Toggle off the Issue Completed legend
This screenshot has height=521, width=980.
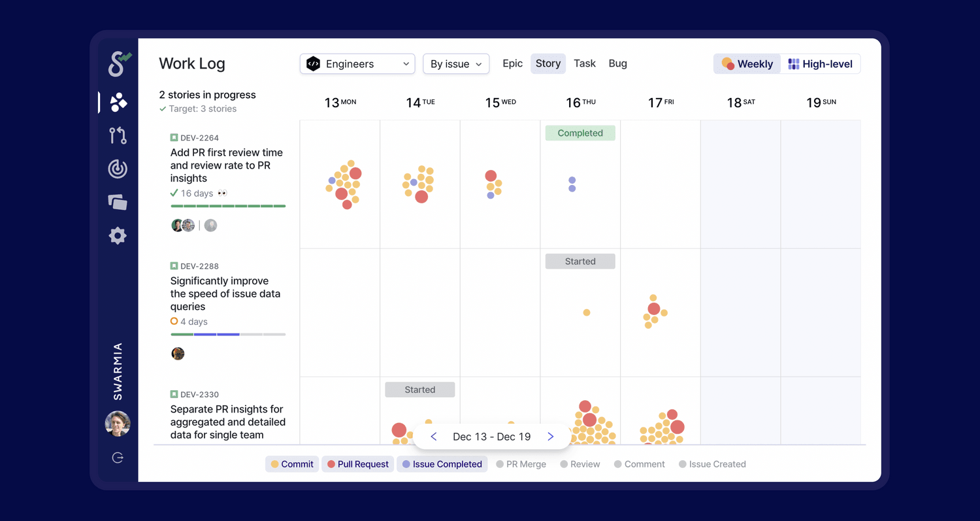(442, 463)
